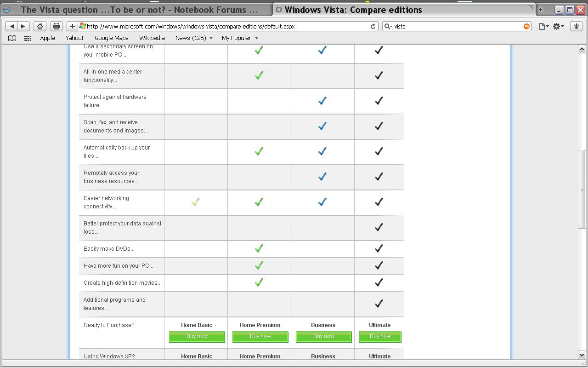
Task: Open 'Easier networking connectivity...' feature
Action: pos(107,202)
